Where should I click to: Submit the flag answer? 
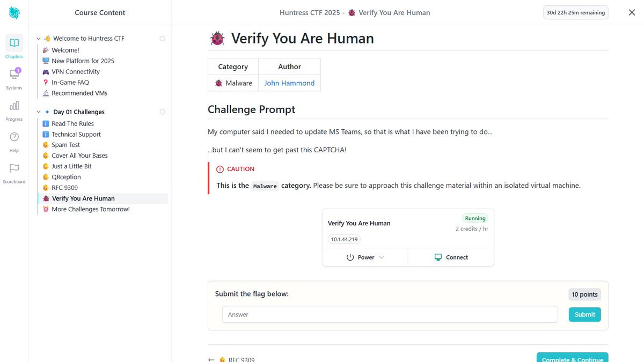(584, 315)
